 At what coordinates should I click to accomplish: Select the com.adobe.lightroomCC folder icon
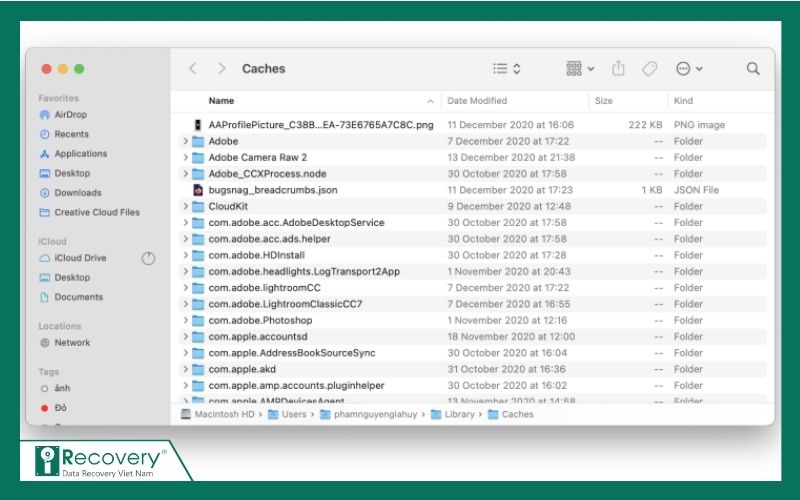pos(198,288)
